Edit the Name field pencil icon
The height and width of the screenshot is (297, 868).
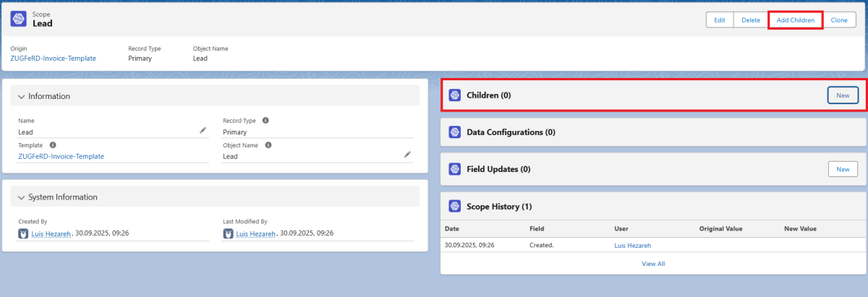click(203, 131)
